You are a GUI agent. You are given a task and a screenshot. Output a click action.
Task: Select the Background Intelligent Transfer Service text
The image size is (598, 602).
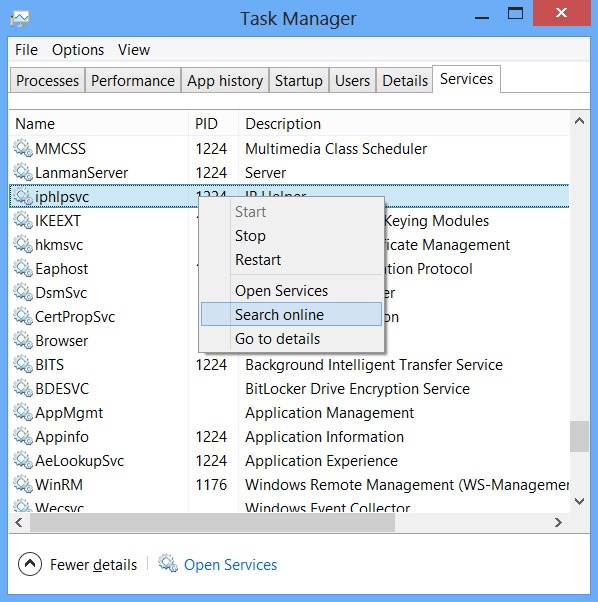click(374, 365)
